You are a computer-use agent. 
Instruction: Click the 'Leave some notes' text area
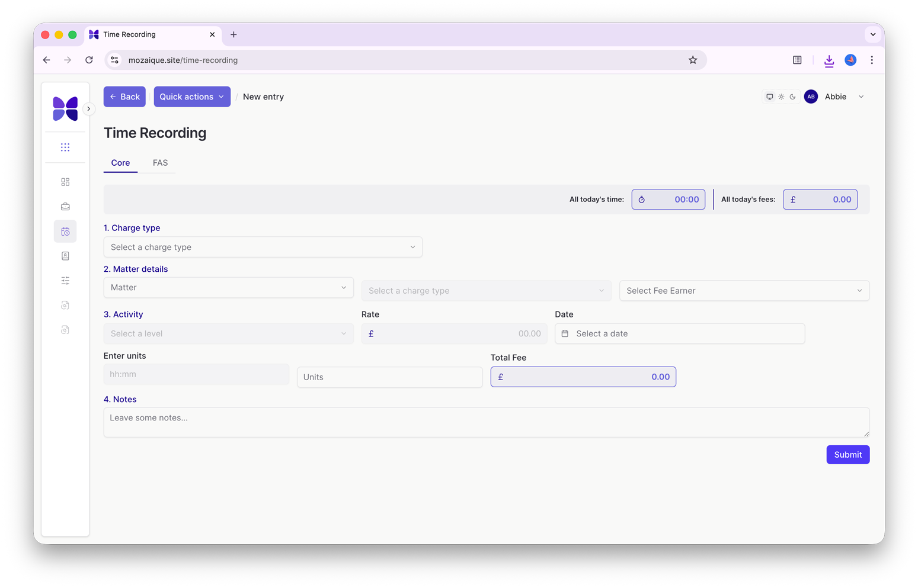[x=486, y=422]
